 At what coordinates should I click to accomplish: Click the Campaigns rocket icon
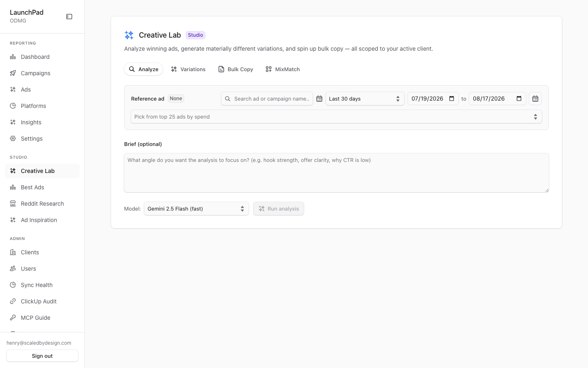[13, 73]
